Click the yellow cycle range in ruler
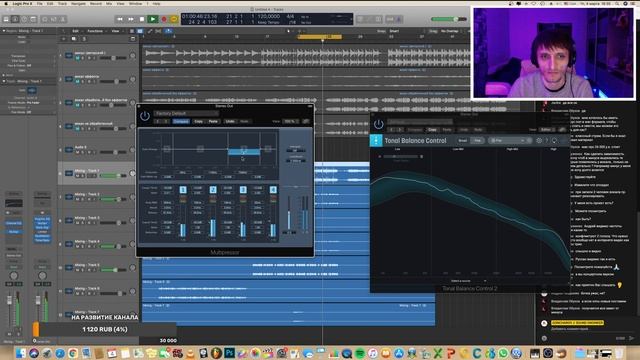The image size is (640, 360). tap(320, 37)
